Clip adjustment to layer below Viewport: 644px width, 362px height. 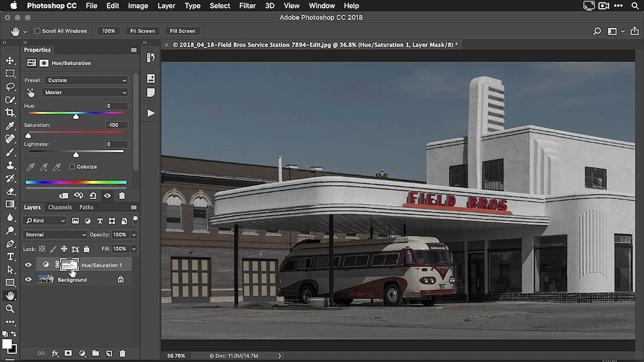click(x=63, y=196)
